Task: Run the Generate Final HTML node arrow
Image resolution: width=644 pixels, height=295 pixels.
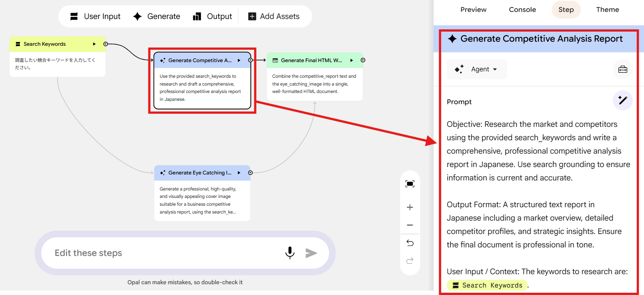Action: [351, 60]
